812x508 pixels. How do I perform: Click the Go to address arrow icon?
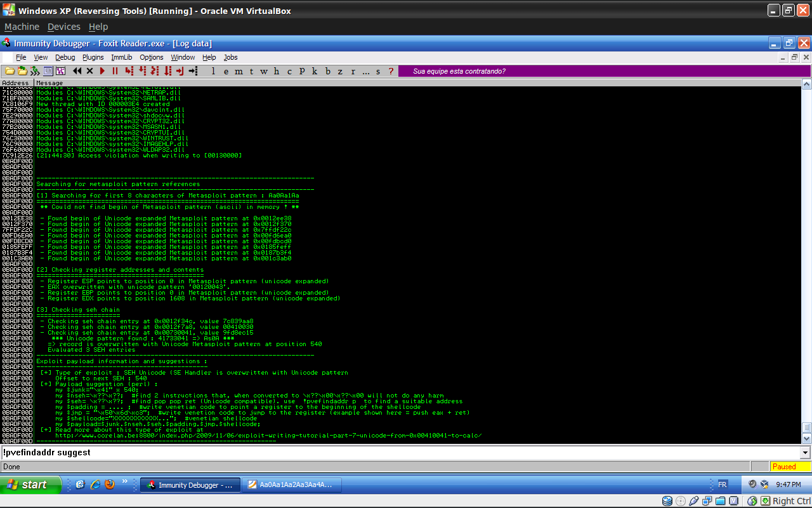(193, 71)
